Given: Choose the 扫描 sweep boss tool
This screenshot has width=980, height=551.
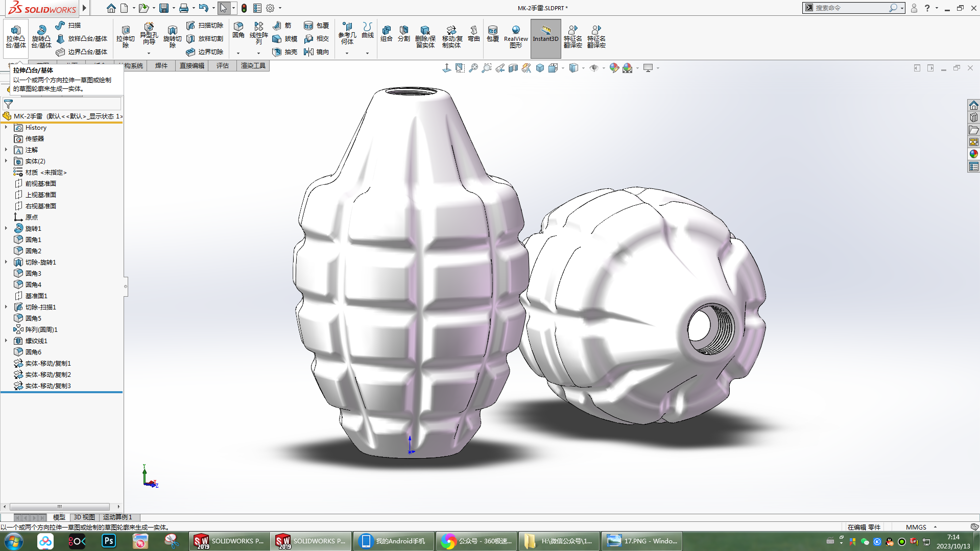Looking at the screenshot, I should click(x=68, y=25).
